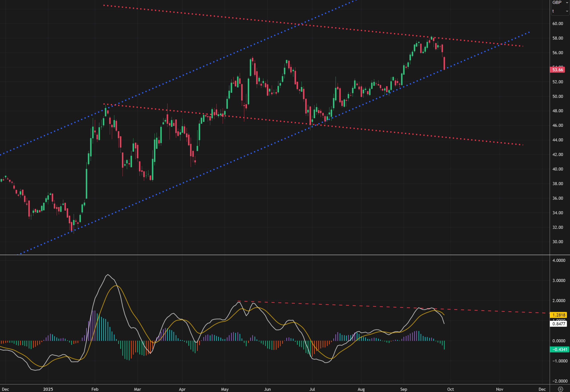Click the 2025 label on time axis

click(x=48, y=389)
